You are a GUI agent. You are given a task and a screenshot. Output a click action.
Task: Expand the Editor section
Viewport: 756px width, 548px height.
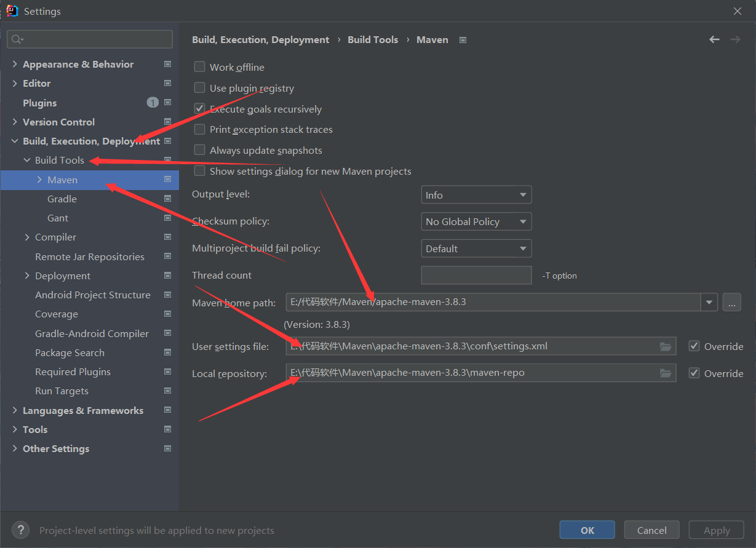pos(15,83)
